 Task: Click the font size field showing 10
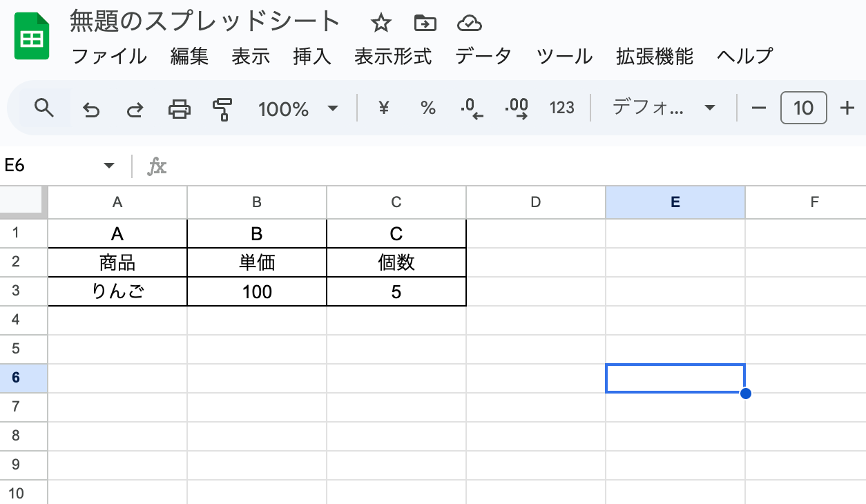[803, 108]
